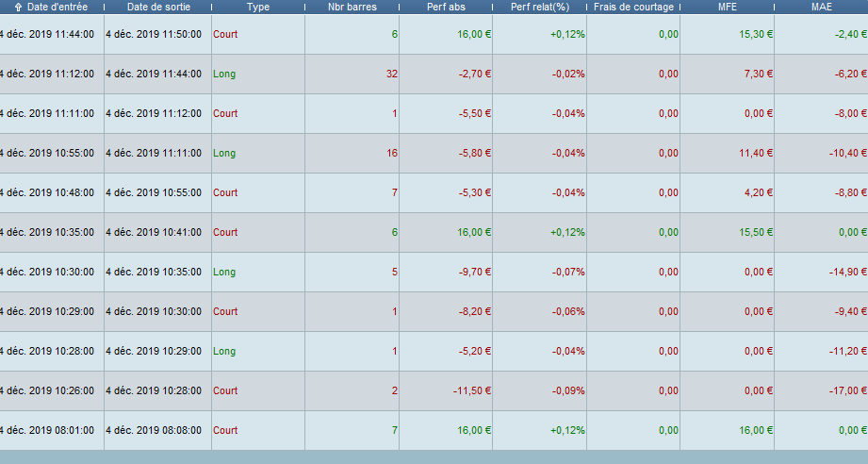Click the MAE column header

pos(821,7)
